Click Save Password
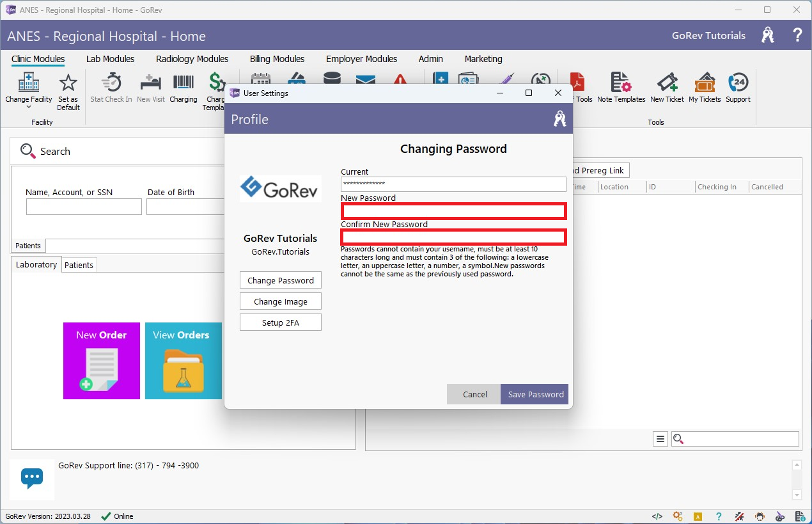This screenshot has height=524, width=812. coord(536,394)
